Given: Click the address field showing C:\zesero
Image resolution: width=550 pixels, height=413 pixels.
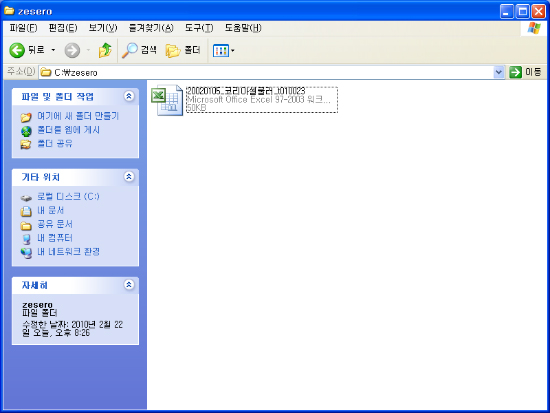Looking at the screenshot, I should 266,73.
